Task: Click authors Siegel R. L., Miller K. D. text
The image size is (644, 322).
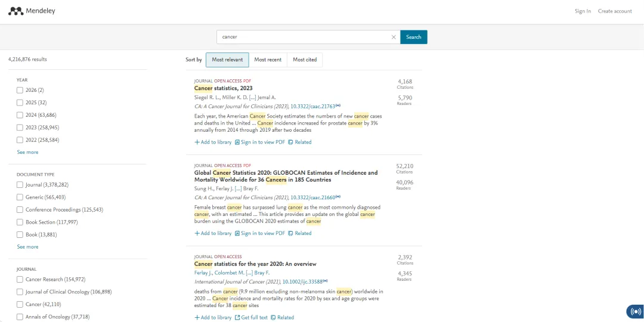Action: (235, 97)
